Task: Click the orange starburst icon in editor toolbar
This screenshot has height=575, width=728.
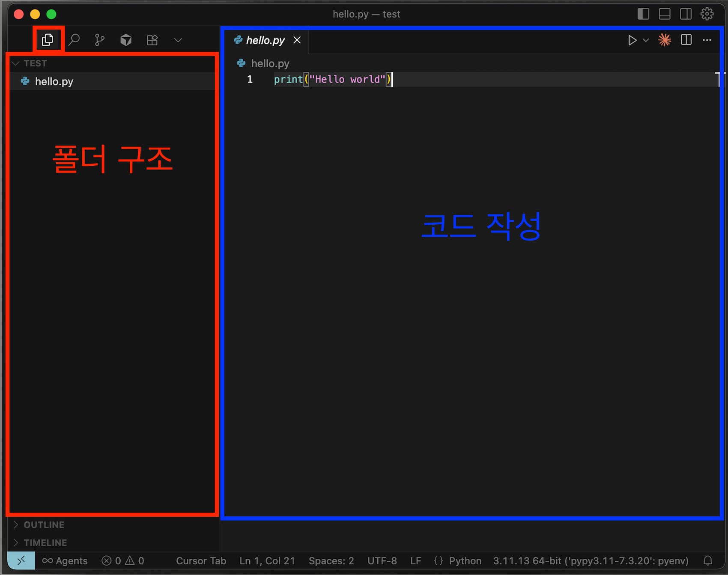Action: (665, 40)
